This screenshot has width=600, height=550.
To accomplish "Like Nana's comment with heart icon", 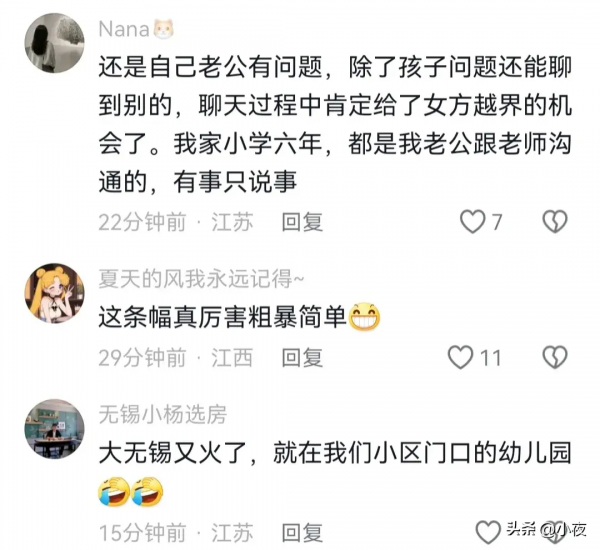I will [x=472, y=222].
